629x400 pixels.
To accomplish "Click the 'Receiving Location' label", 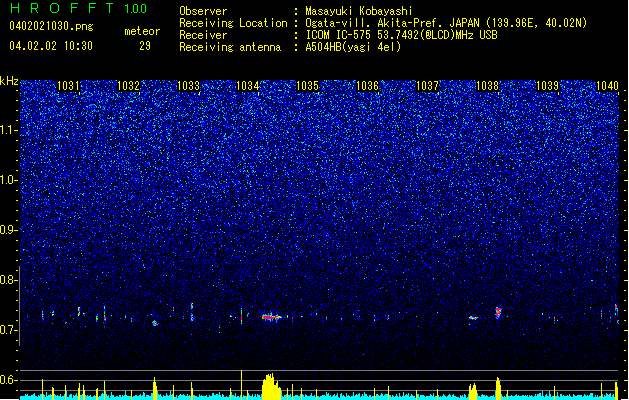I will 233,23.
